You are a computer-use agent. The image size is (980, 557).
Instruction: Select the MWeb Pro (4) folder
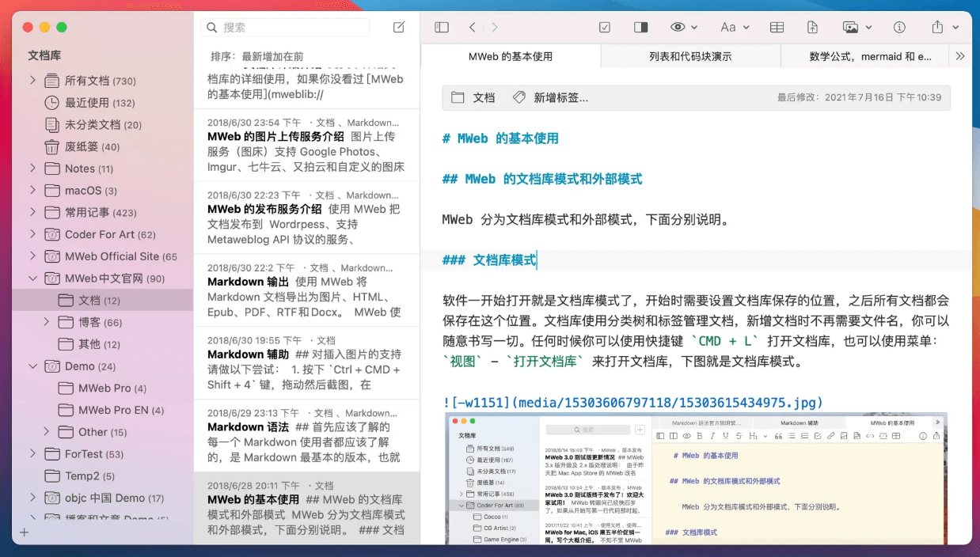coord(112,388)
